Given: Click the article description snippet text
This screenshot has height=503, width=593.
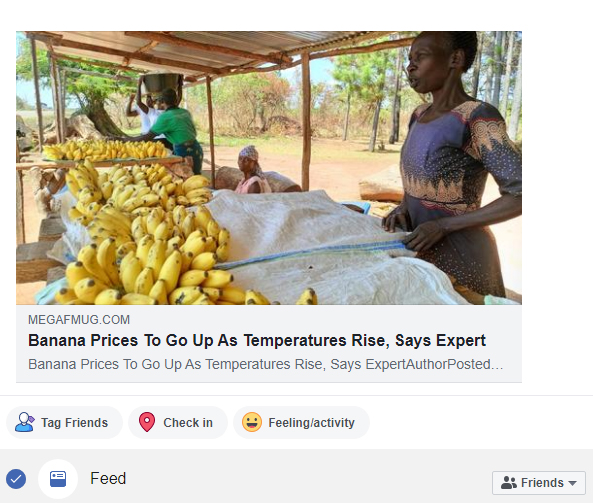Looking at the screenshot, I should [265, 364].
